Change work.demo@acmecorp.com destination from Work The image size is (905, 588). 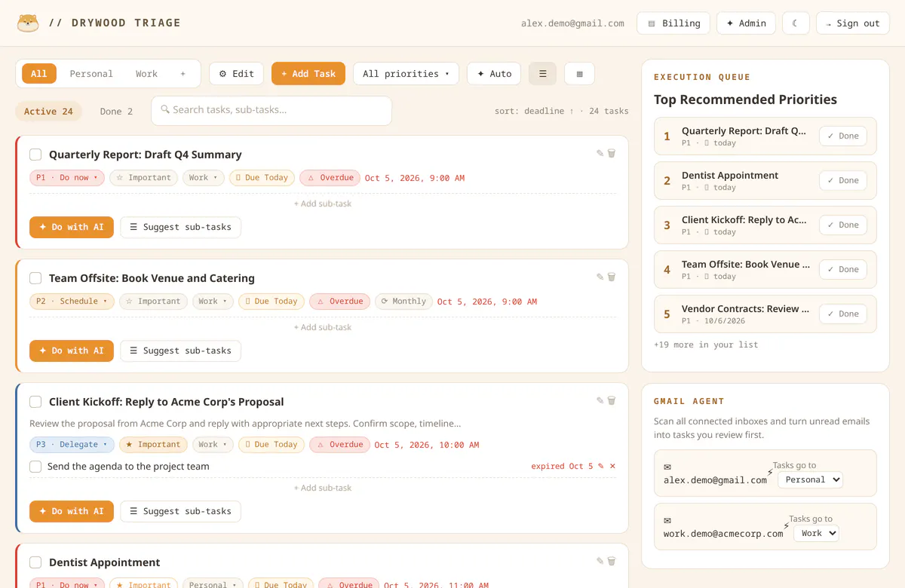click(x=816, y=533)
